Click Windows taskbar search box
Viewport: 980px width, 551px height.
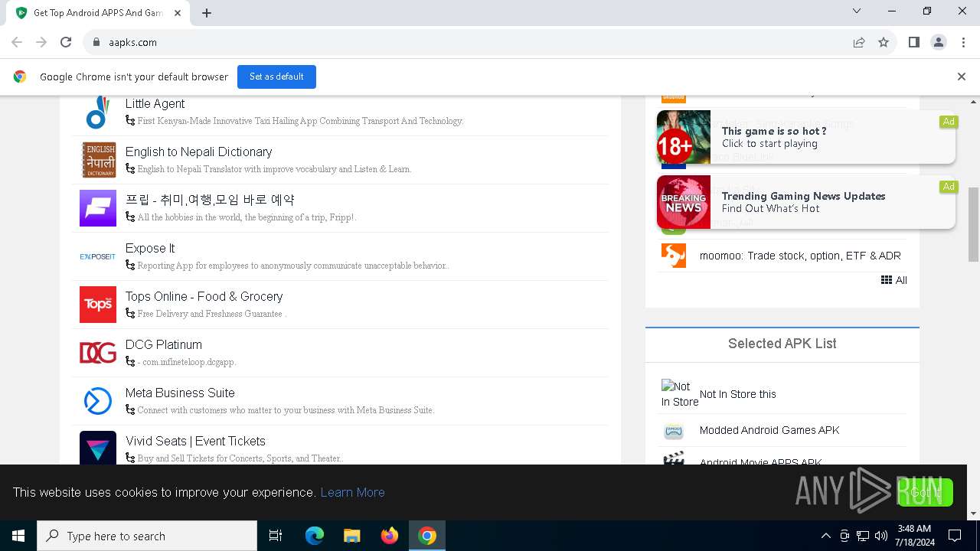tap(147, 536)
